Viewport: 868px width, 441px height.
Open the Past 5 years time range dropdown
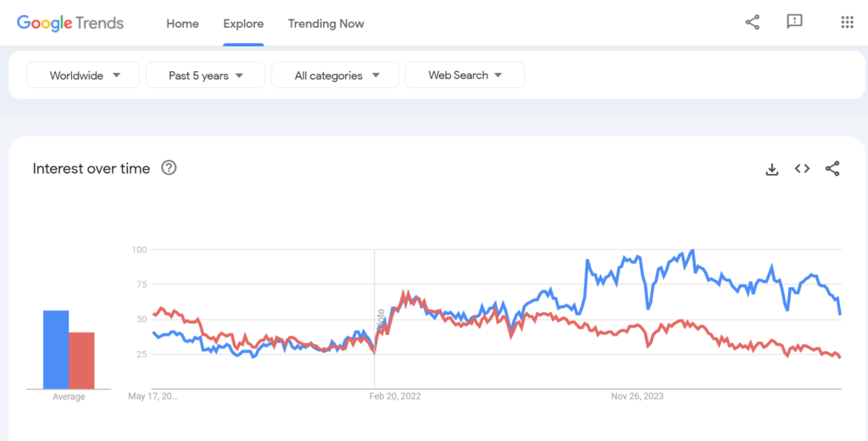(205, 75)
